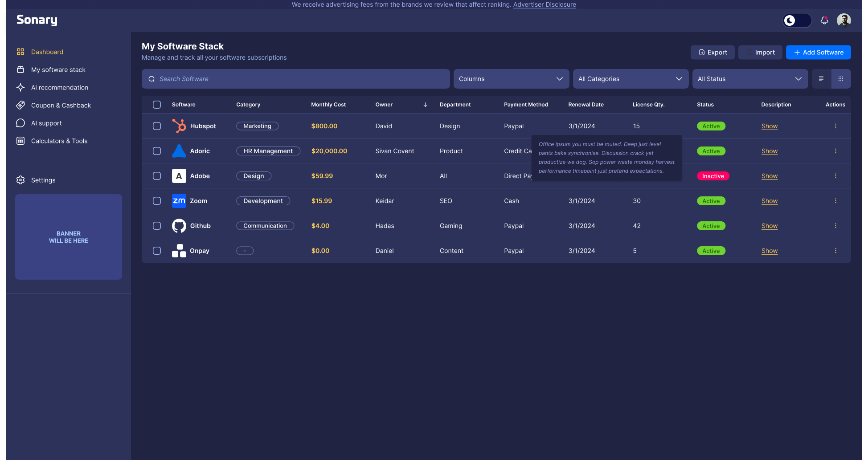Screen dimensions: 868x460
Task: Open actions menu for Zoom row
Action: click(x=835, y=201)
